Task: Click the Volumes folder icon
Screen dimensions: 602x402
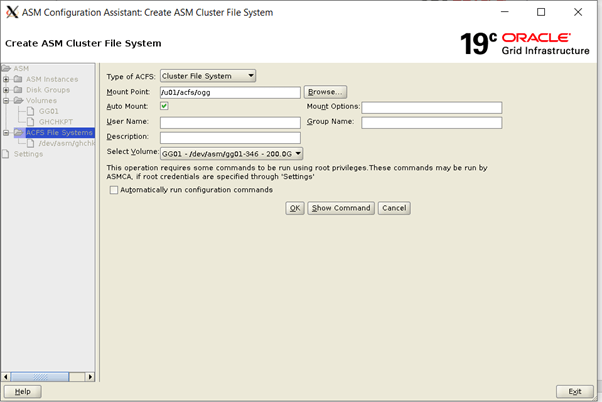Action: (x=18, y=100)
